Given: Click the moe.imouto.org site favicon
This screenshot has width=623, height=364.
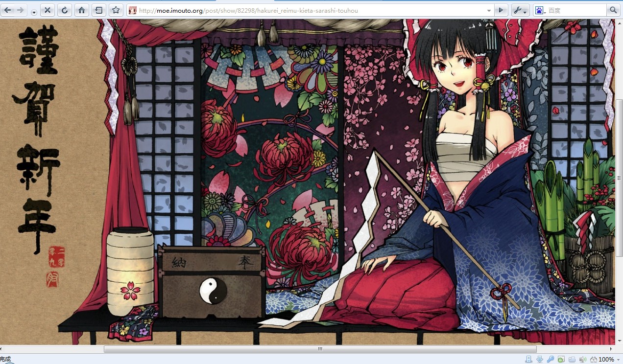Looking at the screenshot, I should point(132,10).
